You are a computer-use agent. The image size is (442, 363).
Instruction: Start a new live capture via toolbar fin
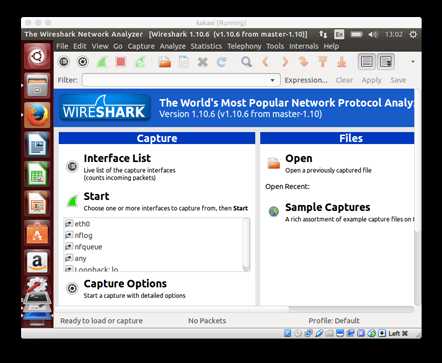tap(102, 62)
